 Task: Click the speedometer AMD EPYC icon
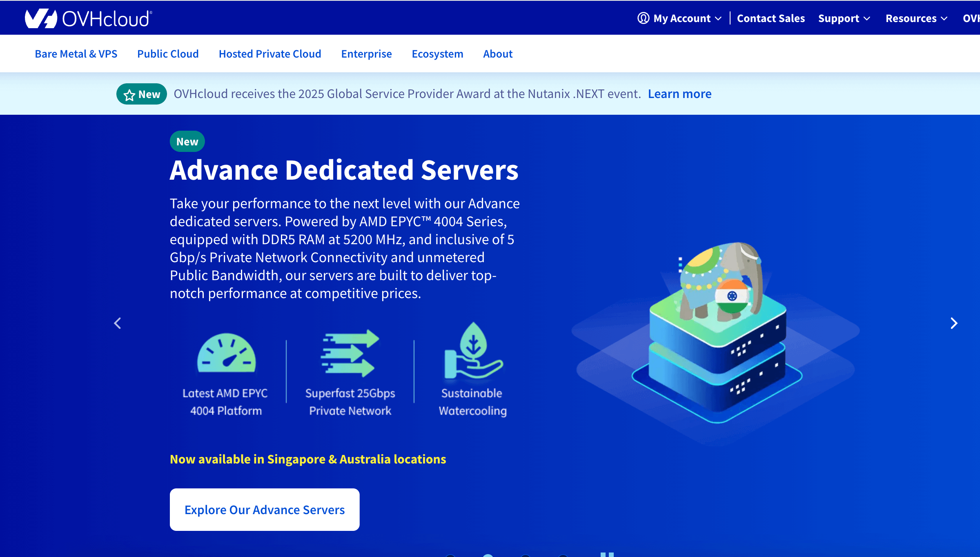point(226,354)
